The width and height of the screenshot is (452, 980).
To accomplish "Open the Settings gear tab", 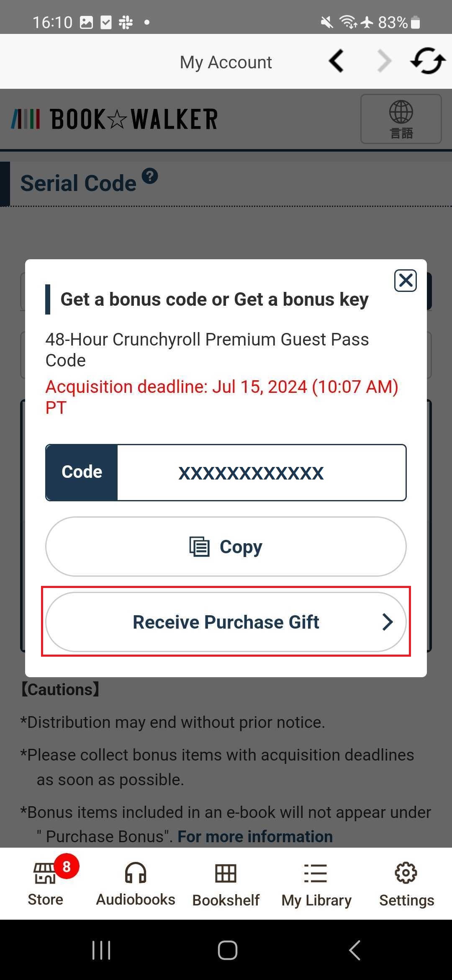I will (x=406, y=884).
